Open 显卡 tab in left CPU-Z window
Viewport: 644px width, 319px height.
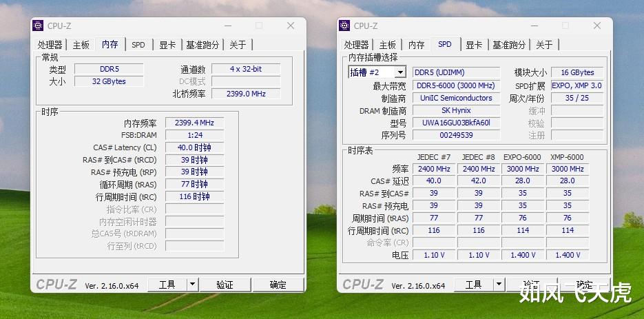pos(167,45)
